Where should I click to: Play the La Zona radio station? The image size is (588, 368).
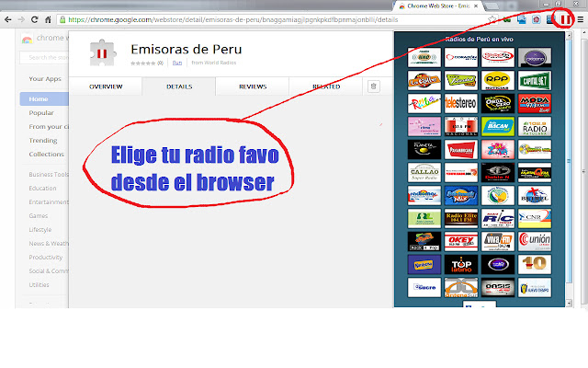[x=498, y=149]
